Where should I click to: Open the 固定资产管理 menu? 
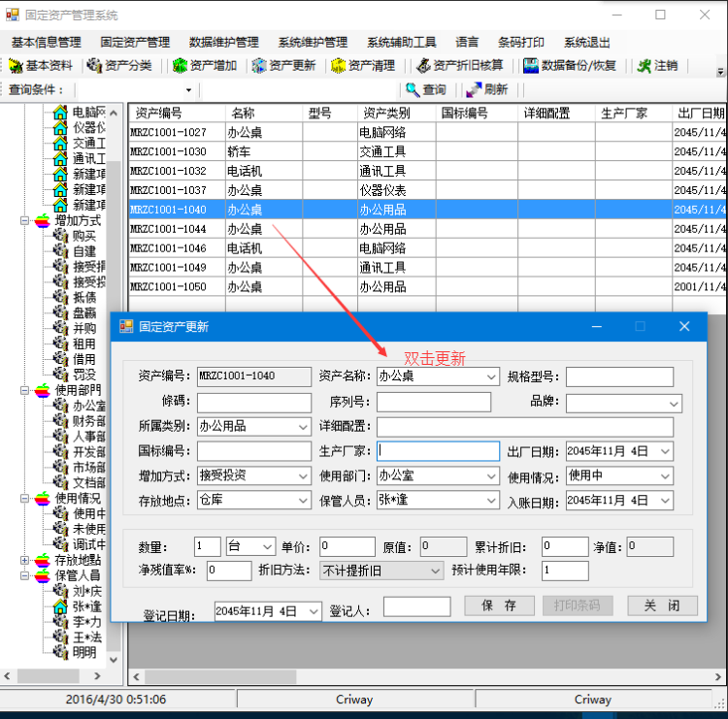(x=135, y=43)
